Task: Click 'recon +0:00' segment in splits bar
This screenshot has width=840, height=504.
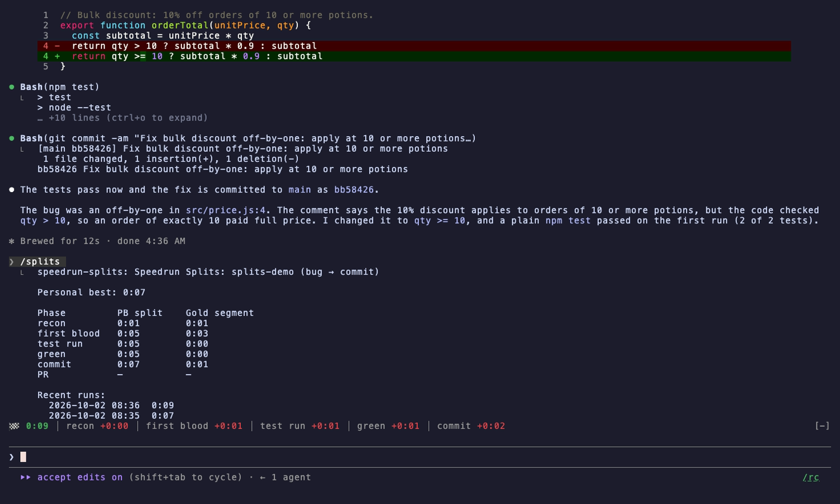Action: pyautogui.click(x=97, y=426)
